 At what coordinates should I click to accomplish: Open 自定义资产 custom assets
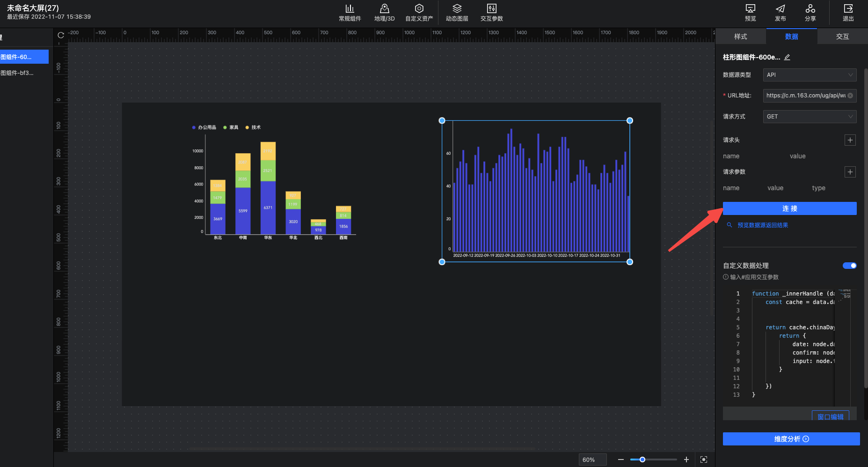coord(419,13)
